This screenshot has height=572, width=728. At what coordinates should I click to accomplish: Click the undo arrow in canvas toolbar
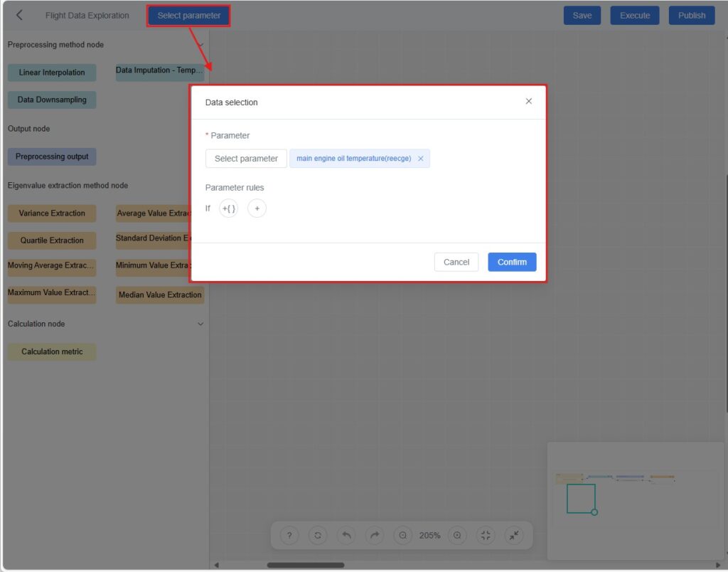coord(346,536)
